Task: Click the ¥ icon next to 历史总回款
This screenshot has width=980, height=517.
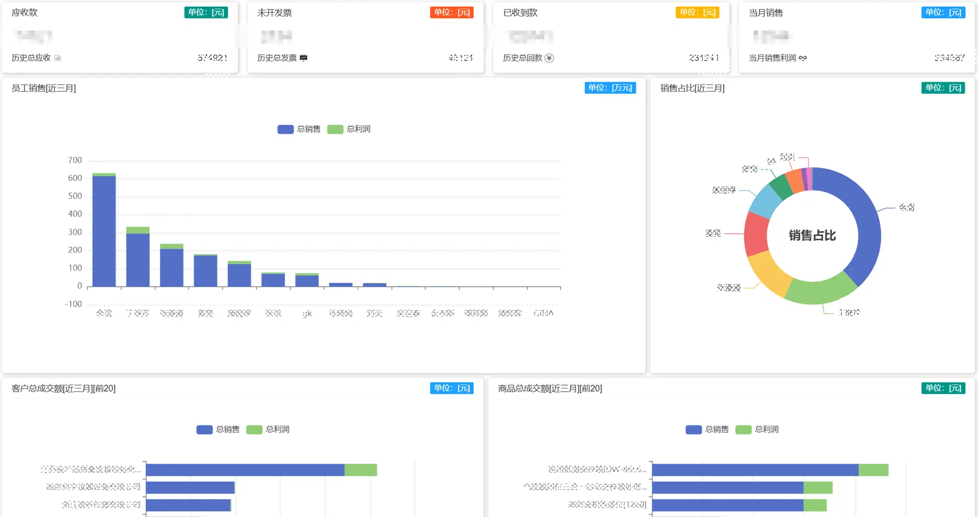Action: (x=550, y=58)
